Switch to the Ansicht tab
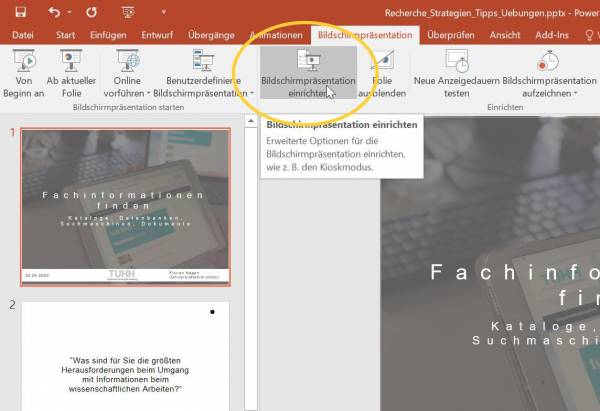Screen dimensions: 600x411 tap(505, 35)
